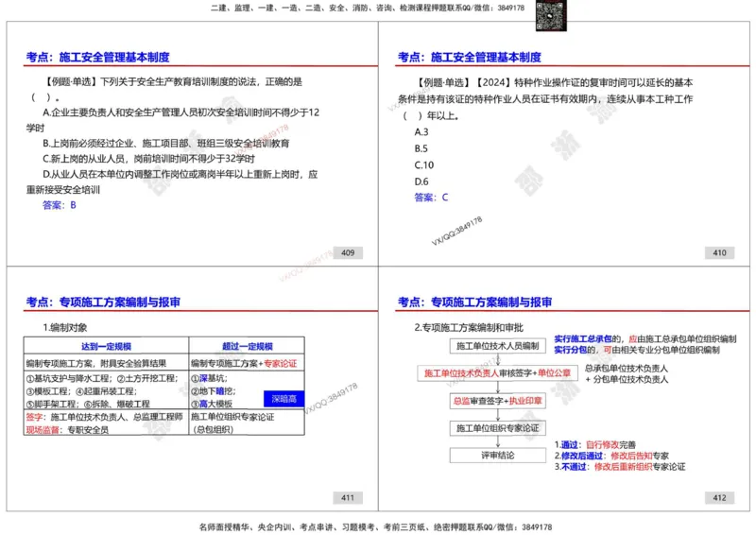Select result 1.通过：自行修改完善
The width and height of the screenshot is (756, 535).
[595, 445]
